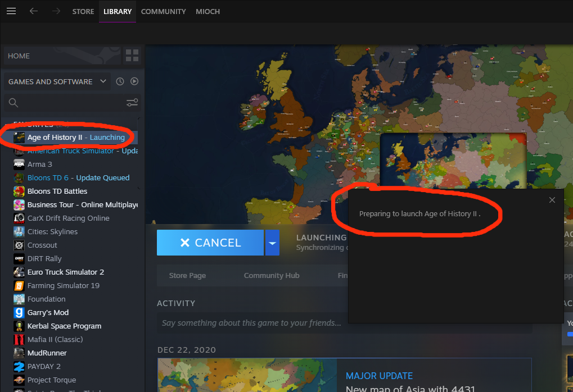Click the search magnifier icon
The image size is (573, 392).
pos(13,103)
